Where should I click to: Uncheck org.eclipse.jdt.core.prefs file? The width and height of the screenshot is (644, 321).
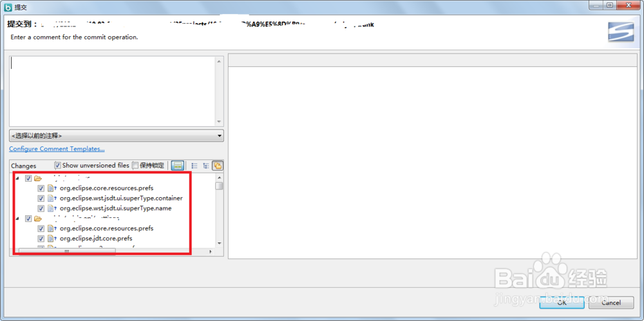(41, 238)
